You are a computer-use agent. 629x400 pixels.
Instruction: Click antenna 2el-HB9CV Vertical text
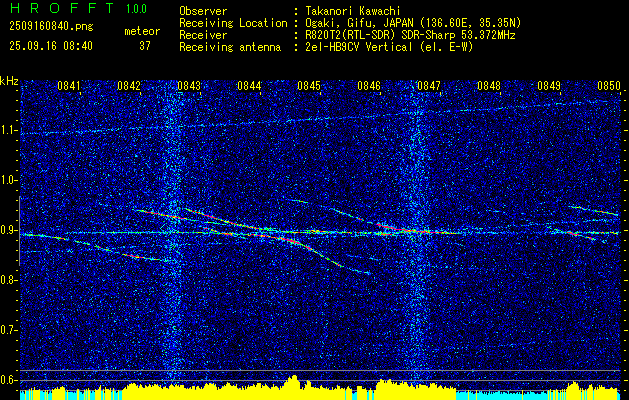tap(389, 47)
